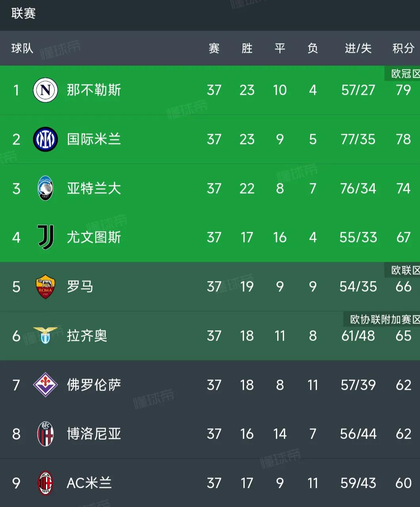Click the 欧冠区 zone label
420x507 pixels.
[x=405, y=74]
